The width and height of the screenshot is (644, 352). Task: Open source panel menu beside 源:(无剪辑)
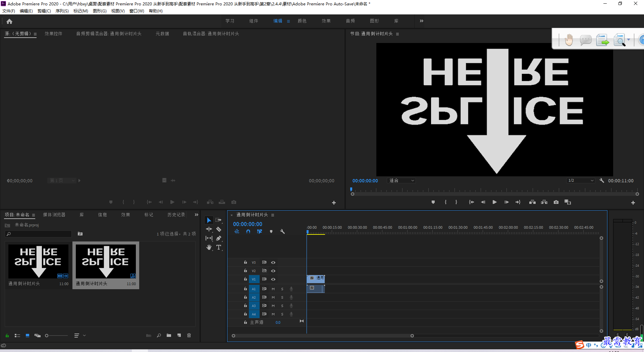click(35, 34)
